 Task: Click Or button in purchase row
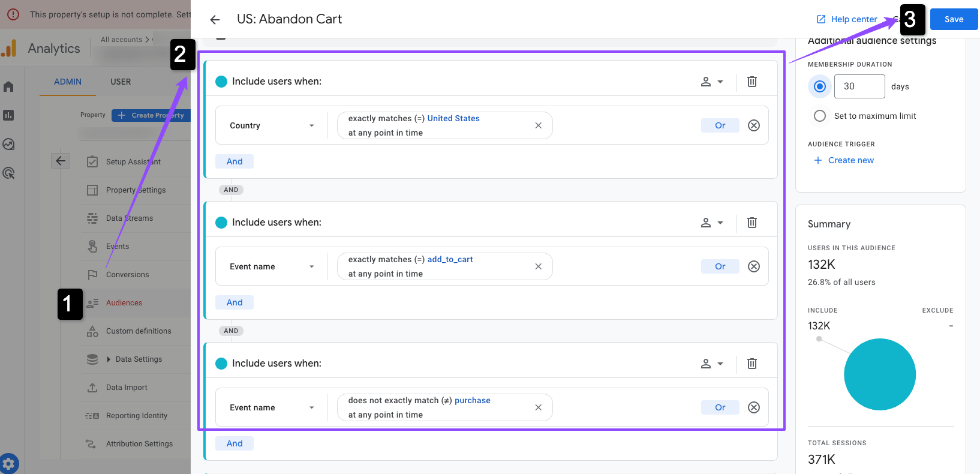click(720, 407)
